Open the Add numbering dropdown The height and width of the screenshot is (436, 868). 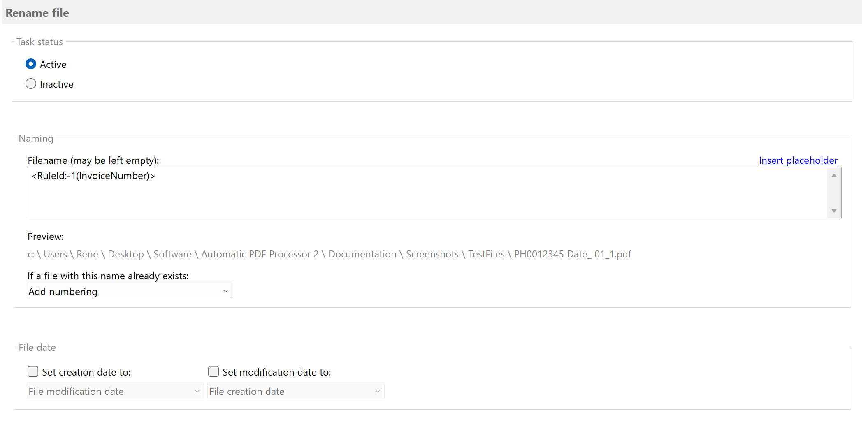tap(129, 291)
